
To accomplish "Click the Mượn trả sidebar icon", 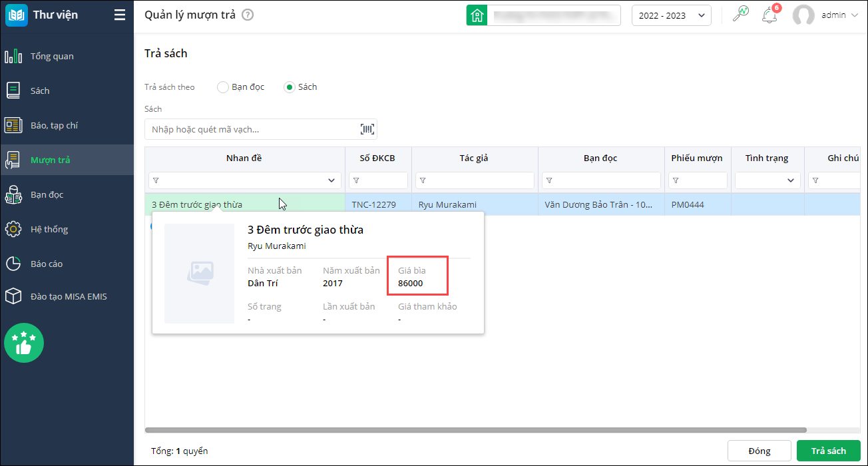I will coord(14,160).
